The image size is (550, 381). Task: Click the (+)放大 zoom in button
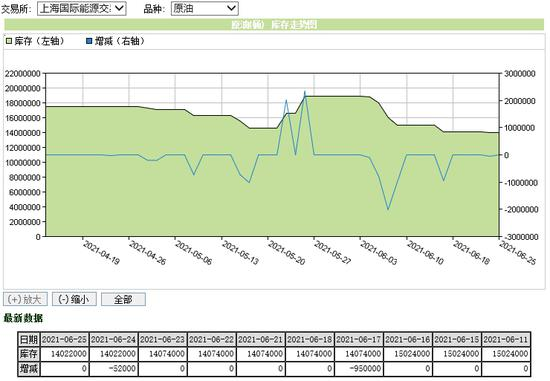pyautogui.click(x=25, y=299)
